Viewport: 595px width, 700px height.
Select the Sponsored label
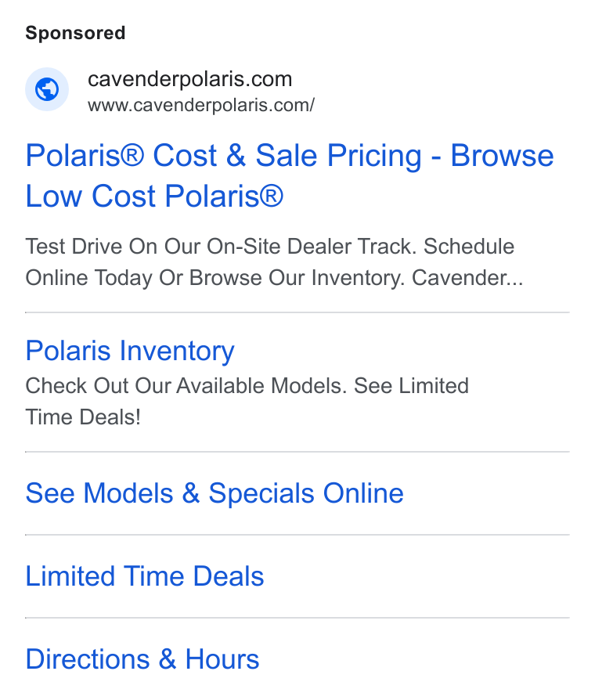(x=75, y=33)
